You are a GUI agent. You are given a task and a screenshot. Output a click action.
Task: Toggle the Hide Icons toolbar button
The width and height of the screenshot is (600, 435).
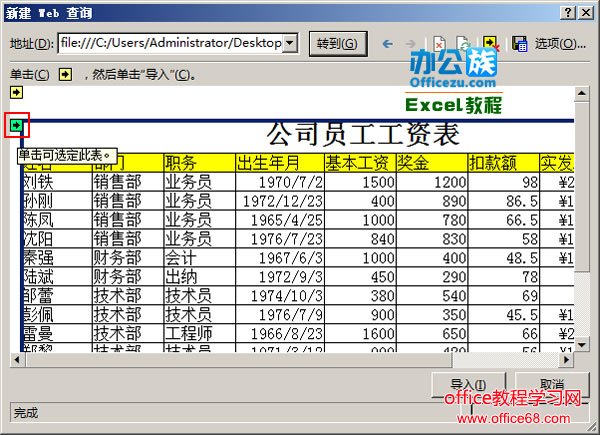(491, 44)
